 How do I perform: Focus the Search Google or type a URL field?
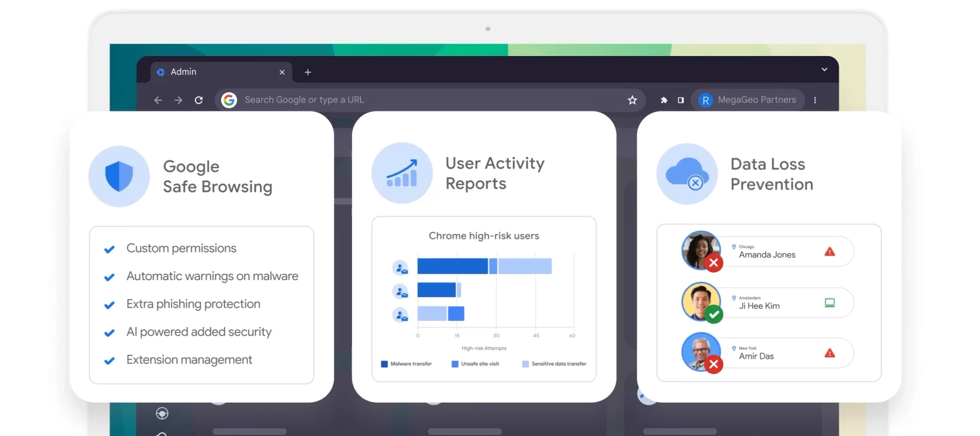coord(430,100)
